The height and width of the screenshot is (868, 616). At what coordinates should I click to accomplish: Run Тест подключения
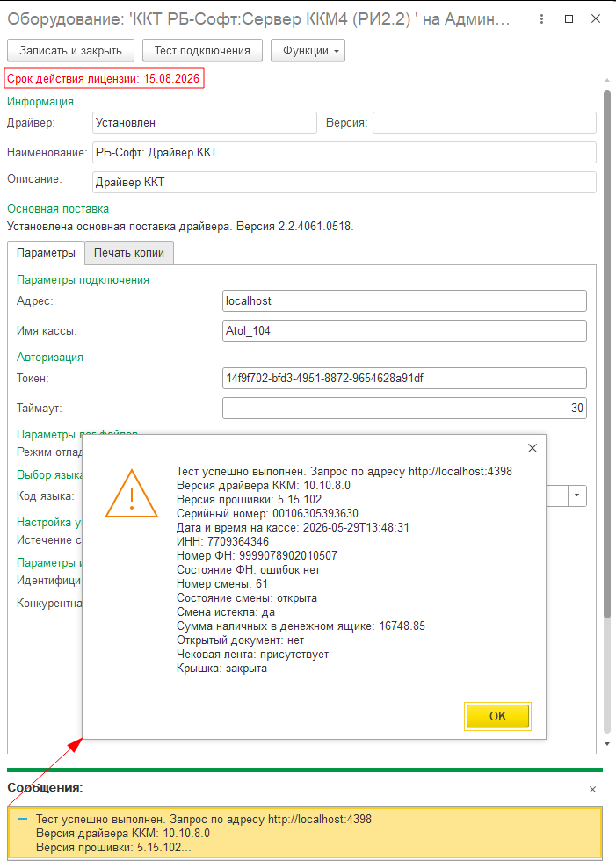202,50
